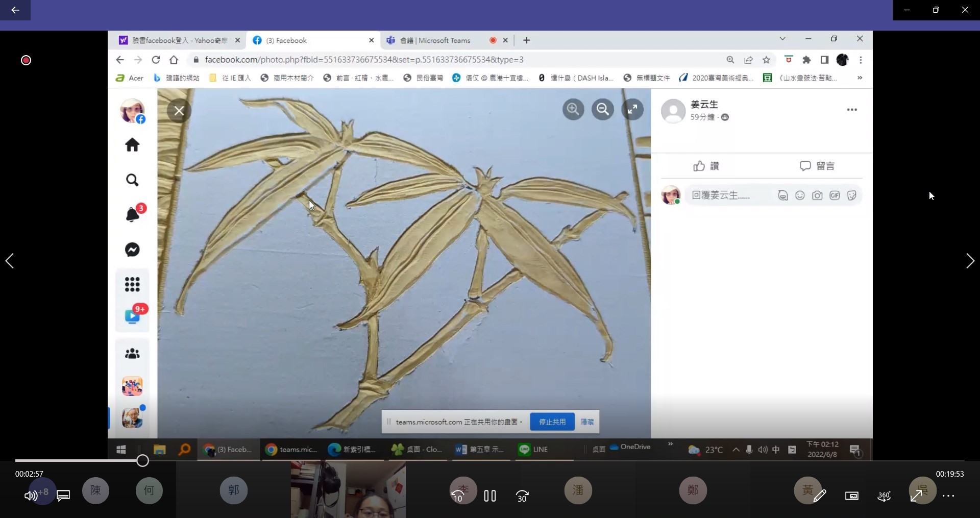Click the seek bar handle
The height and width of the screenshot is (518, 980).
(x=142, y=461)
